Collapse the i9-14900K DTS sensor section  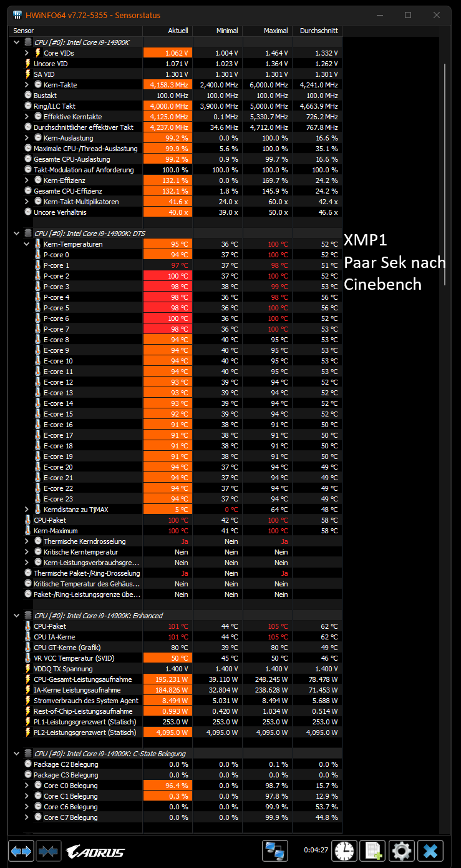pyautogui.click(x=17, y=234)
